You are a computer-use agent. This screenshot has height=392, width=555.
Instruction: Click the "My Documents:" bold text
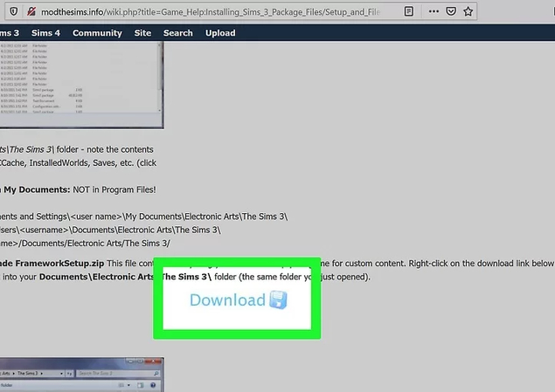coord(37,189)
